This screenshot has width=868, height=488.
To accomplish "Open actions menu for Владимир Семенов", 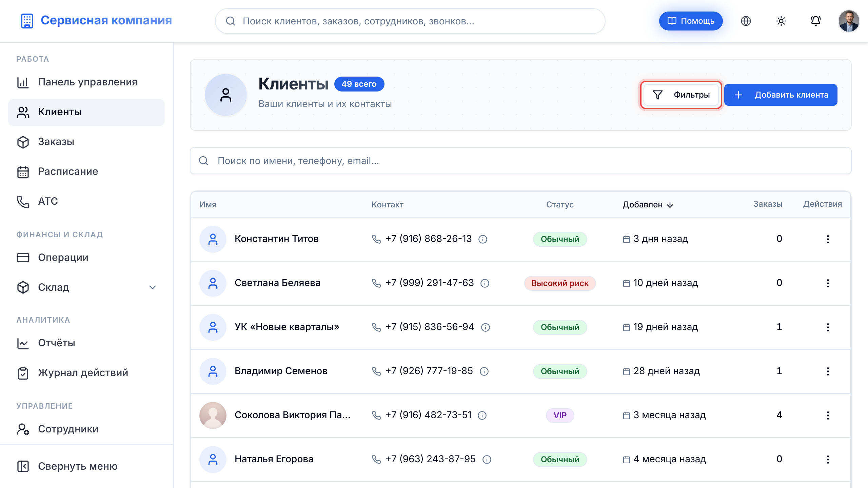I will [828, 371].
